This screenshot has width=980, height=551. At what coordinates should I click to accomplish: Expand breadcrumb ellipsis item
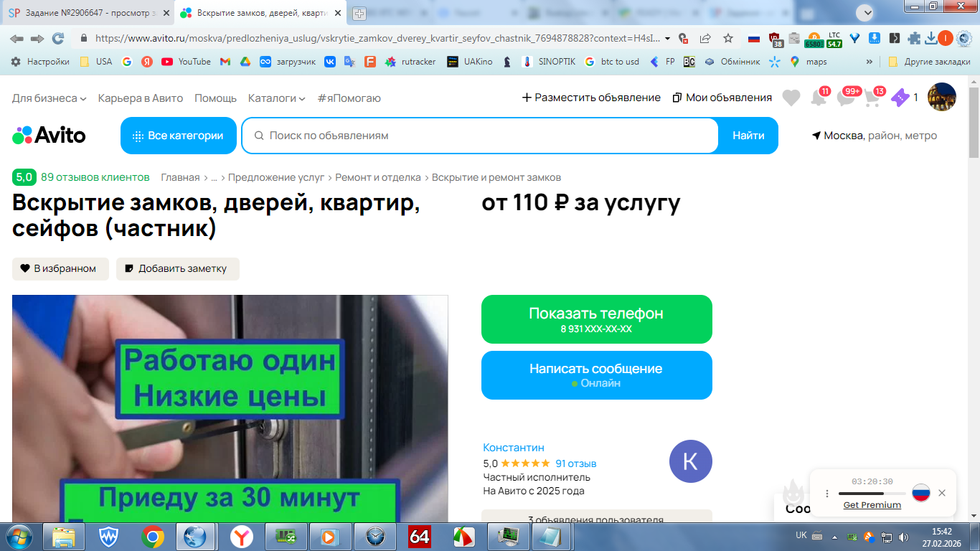pyautogui.click(x=214, y=177)
